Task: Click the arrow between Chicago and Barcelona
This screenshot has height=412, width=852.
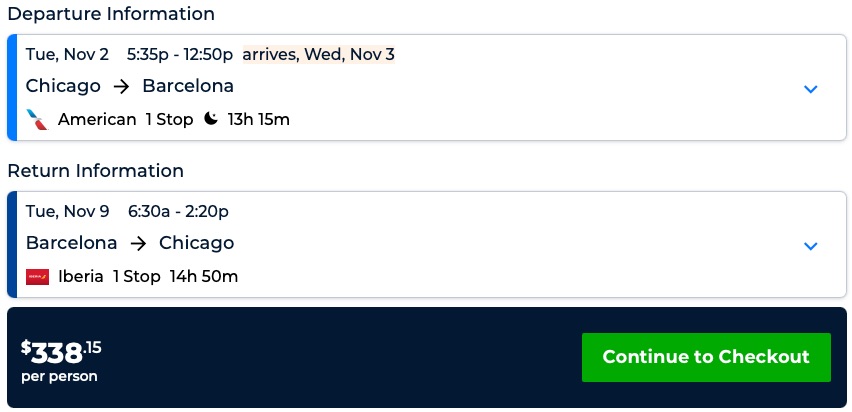Action: [x=122, y=86]
